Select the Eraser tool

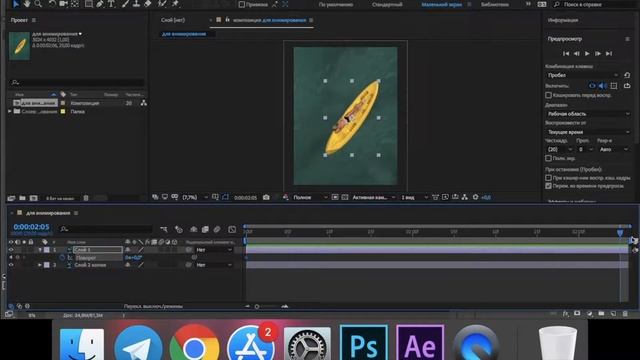148,4
